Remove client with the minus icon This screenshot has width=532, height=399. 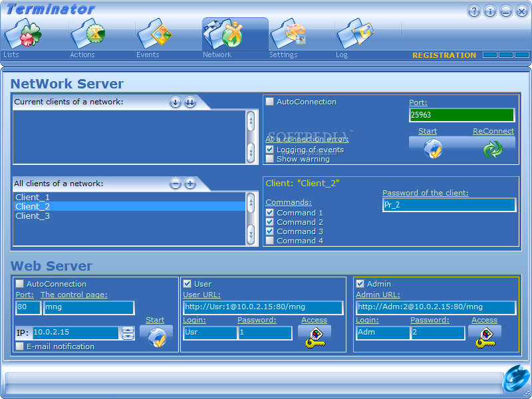175,184
